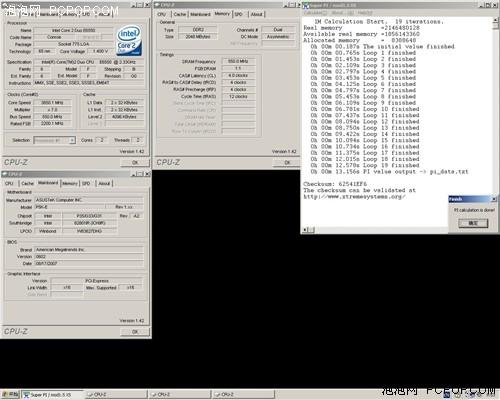Click the 'Loop 19 finished' line in Super PI
Viewport: 500px width, 400px height.
coord(365,165)
